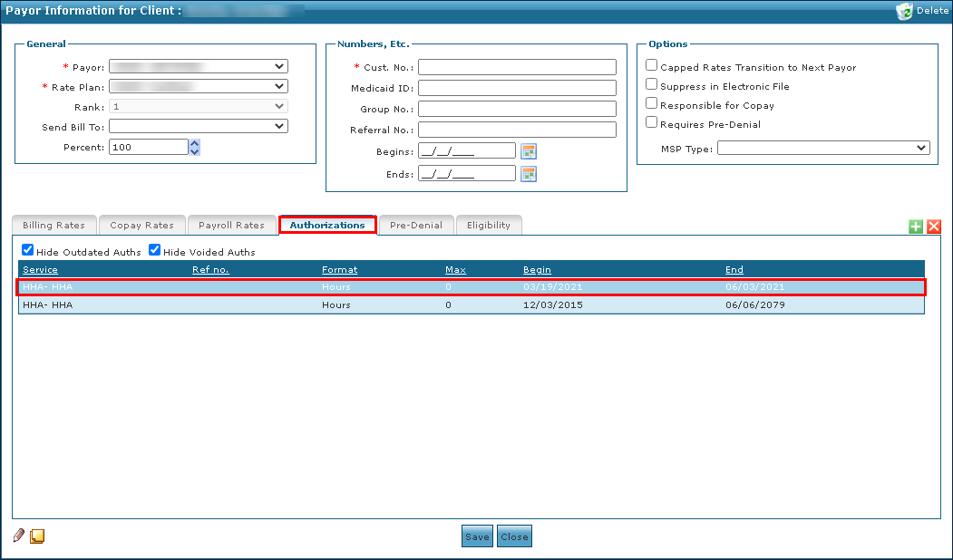This screenshot has height=560, width=953.
Task: Click the Save button
Action: pos(477,536)
